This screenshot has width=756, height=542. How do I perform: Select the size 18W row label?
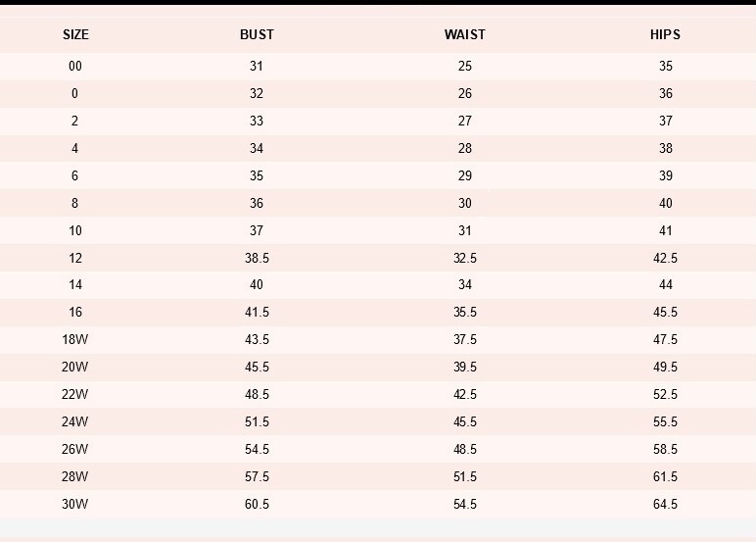75,340
